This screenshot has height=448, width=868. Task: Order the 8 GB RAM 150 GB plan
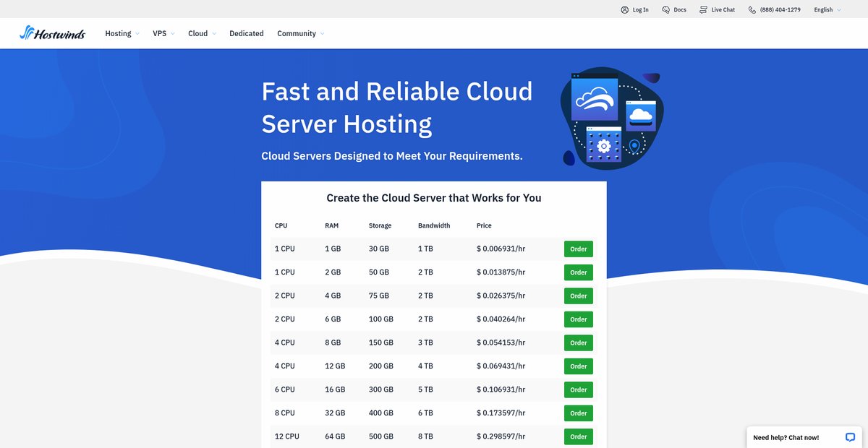(x=579, y=343)
